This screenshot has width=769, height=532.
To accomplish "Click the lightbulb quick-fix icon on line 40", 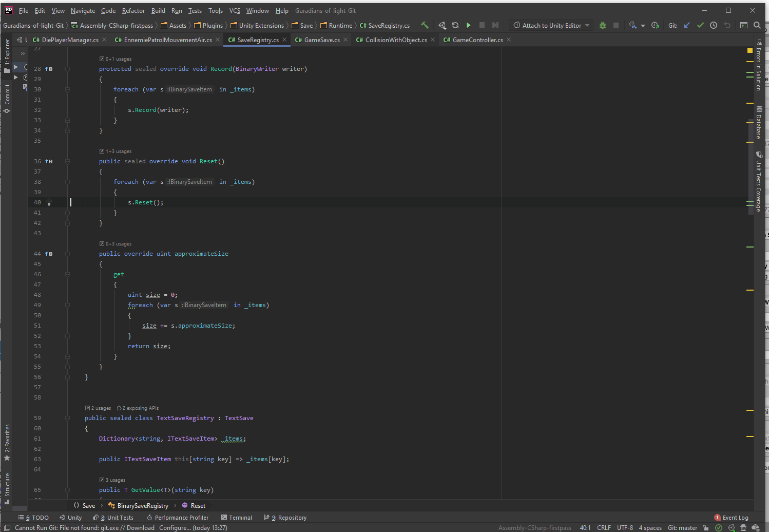I will tap(49, 202).
